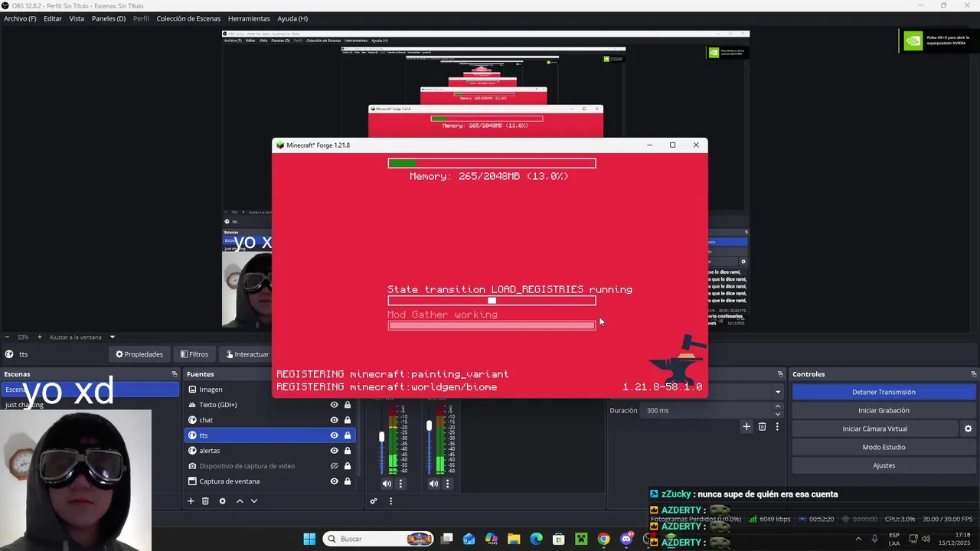Open Filtros for the tts source
980x551 pixels.
point(194,354)
